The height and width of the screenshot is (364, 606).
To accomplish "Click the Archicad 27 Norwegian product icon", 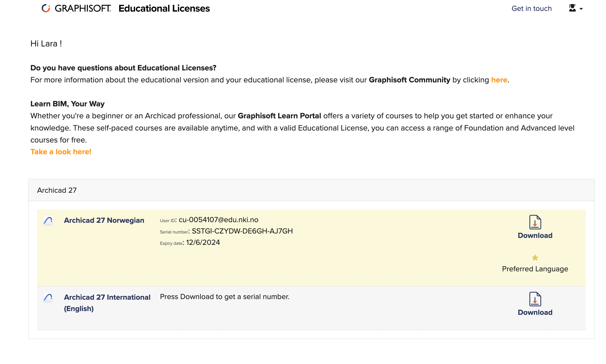I will (48, 220).
